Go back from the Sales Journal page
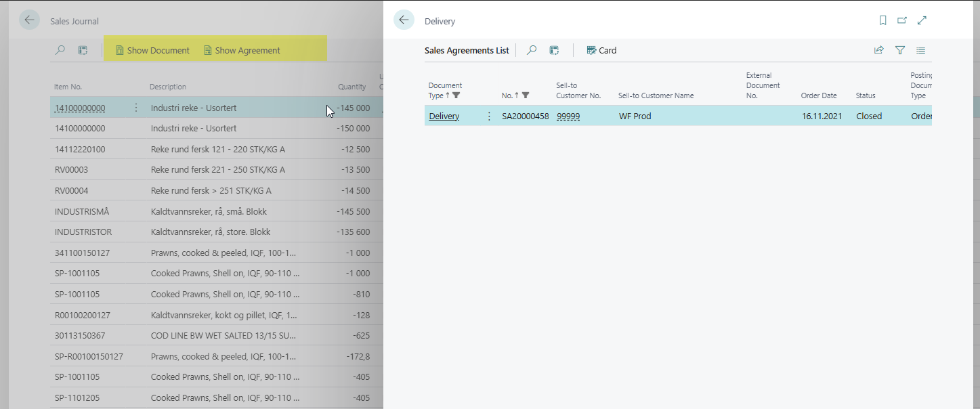 pos(29,20)
